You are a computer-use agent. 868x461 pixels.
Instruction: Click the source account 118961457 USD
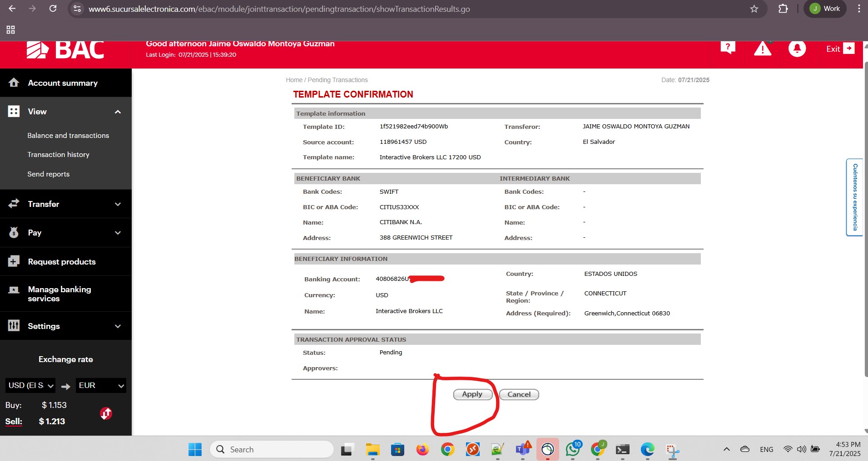[403, 142]
